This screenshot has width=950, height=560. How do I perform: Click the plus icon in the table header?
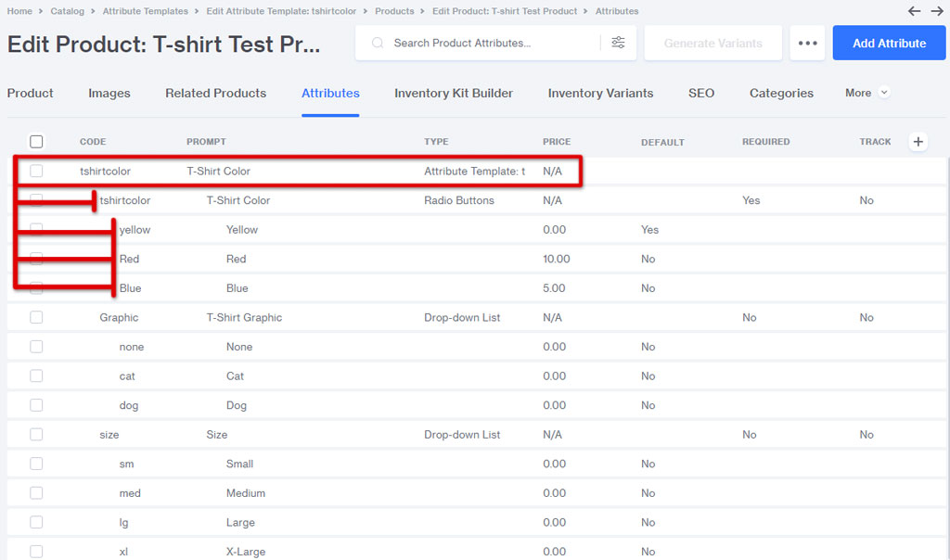pos(918,142)
